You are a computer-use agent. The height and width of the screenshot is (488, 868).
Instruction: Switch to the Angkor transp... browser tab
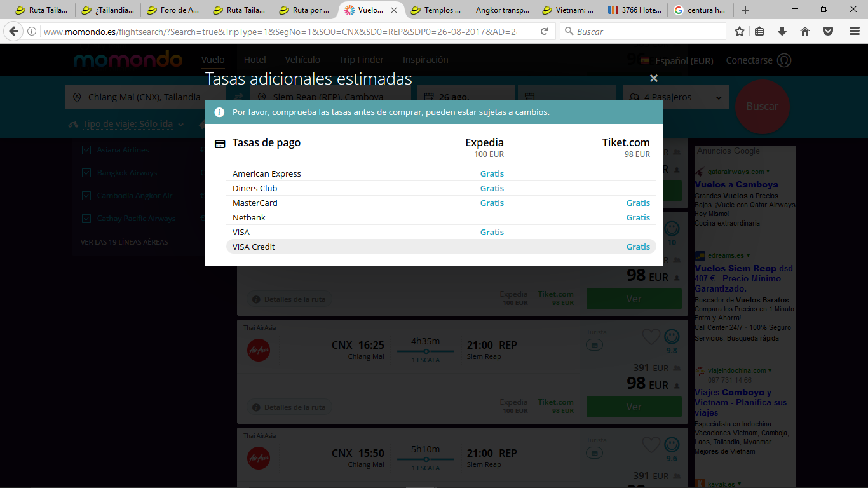click(x=503, y=10)
